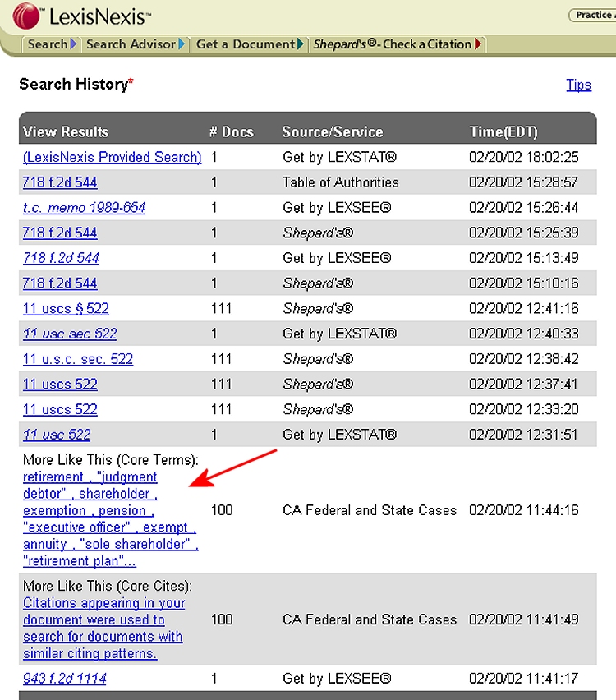The width and height of the screenshot is (616, 700).
Task: Click the Search History heading
Action: (76, 84)
